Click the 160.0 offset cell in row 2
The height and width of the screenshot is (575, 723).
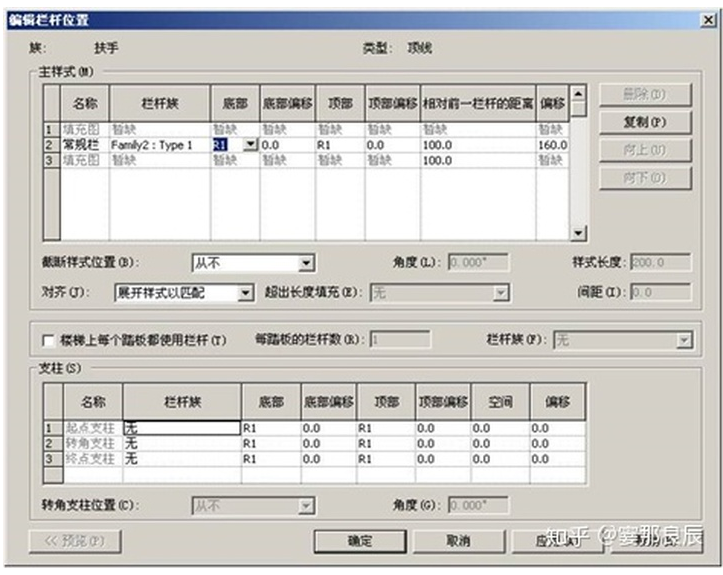[552, 145]
